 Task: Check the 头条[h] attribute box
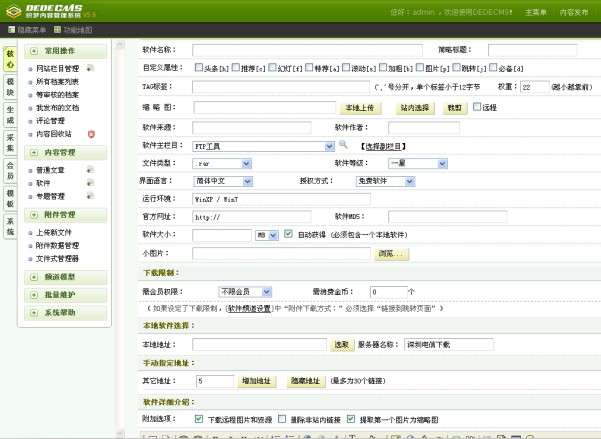click(x=199, y=67)
